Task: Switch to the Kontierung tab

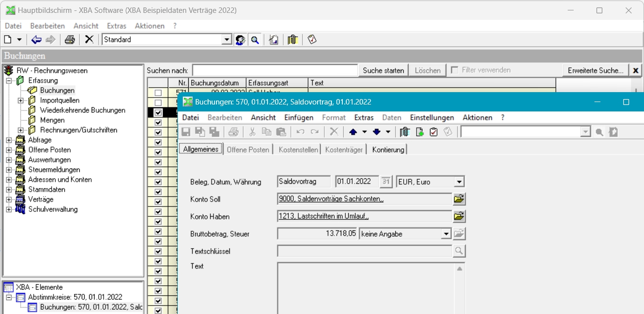Action: 388,150
